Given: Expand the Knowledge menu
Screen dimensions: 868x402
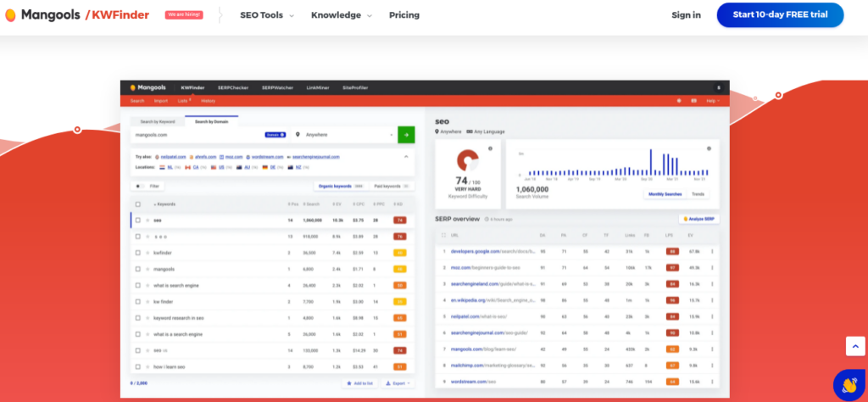Looking at the screenshot, I should click(x=341, y=15).
